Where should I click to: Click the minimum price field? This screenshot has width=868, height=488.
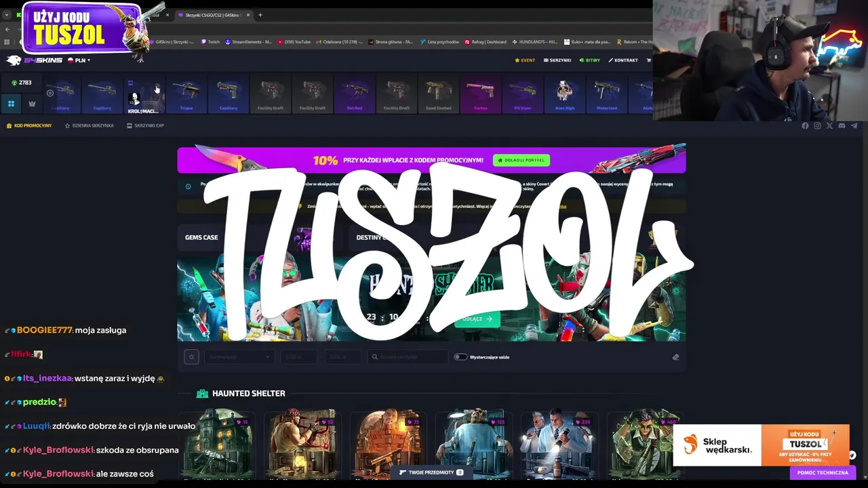coord(300,357)
